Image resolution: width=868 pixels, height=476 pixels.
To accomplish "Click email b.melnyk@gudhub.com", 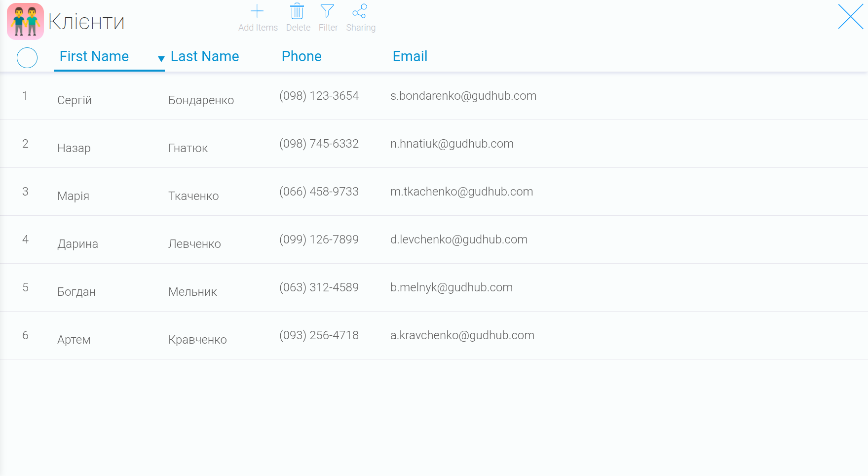I will click(452, 287).
